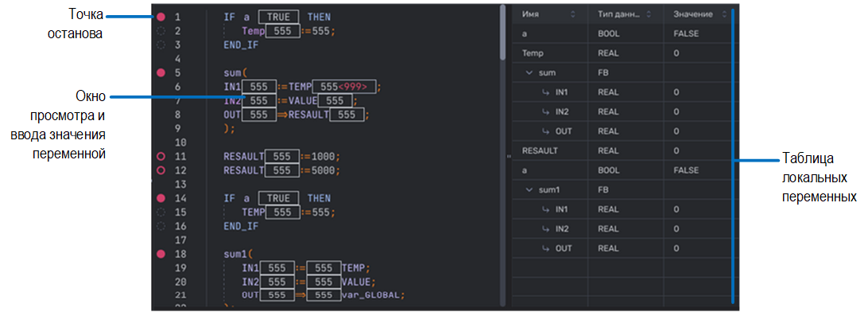Set a breakpoint at dashed marker line 3
Viewport: 868px width, 312px height.
click(x=161, y=45)
